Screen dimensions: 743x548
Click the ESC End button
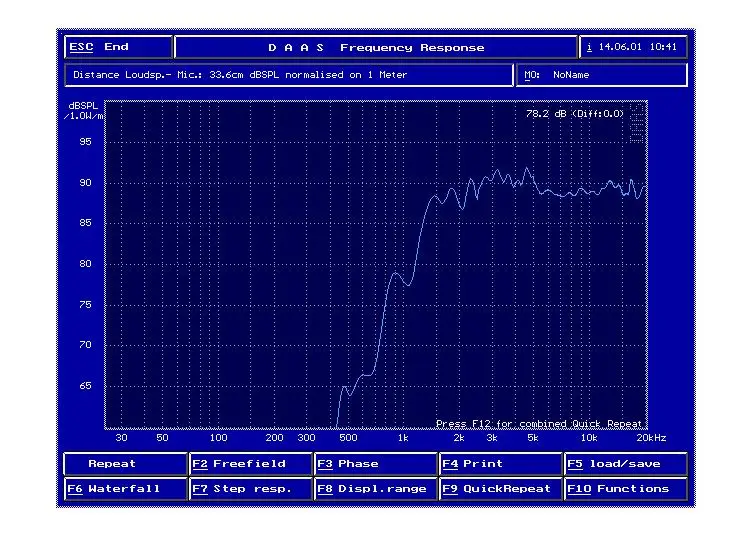pyautogui.click(x=118, y=47)
